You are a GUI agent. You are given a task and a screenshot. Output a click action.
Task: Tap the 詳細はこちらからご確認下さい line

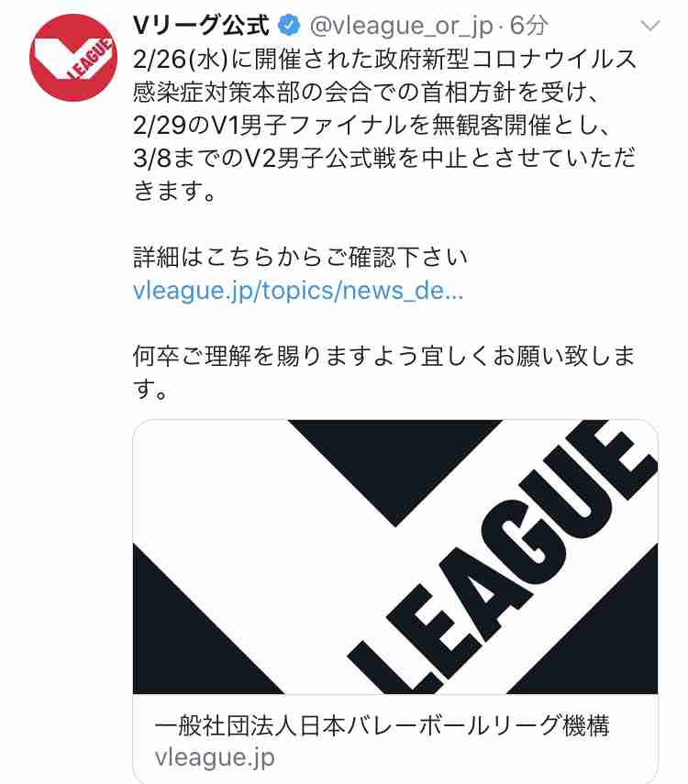300,258
